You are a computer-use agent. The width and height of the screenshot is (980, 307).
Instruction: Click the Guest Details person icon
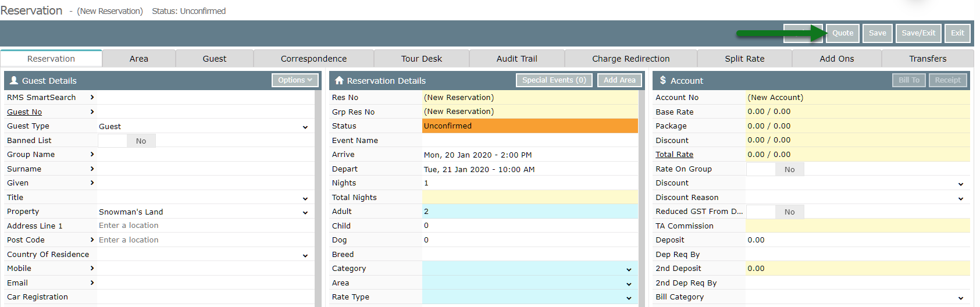[14, 80]
